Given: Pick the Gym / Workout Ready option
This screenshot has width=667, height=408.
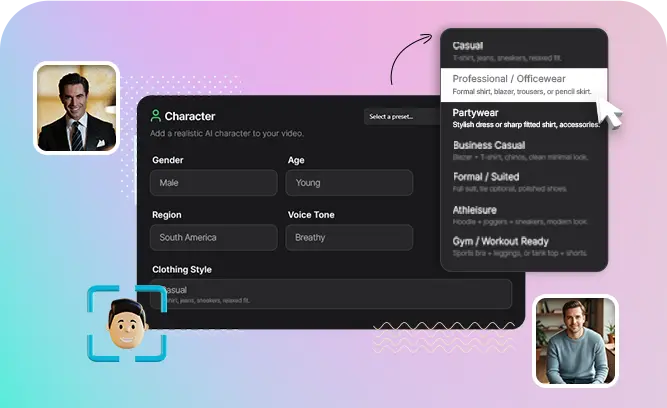Looking at the screenshot, I should tap(524, 247).
